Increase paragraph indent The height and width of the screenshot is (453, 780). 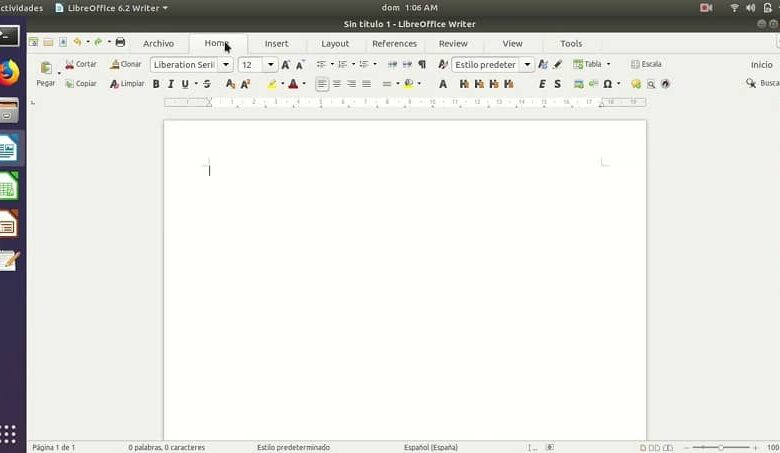coord(392,65)
